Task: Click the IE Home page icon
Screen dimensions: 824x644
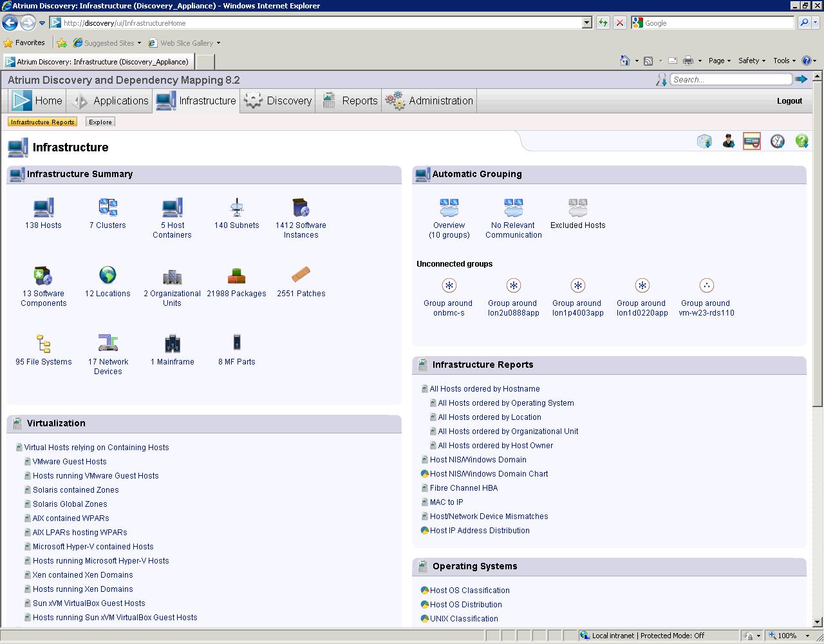Action: point(624,61)
